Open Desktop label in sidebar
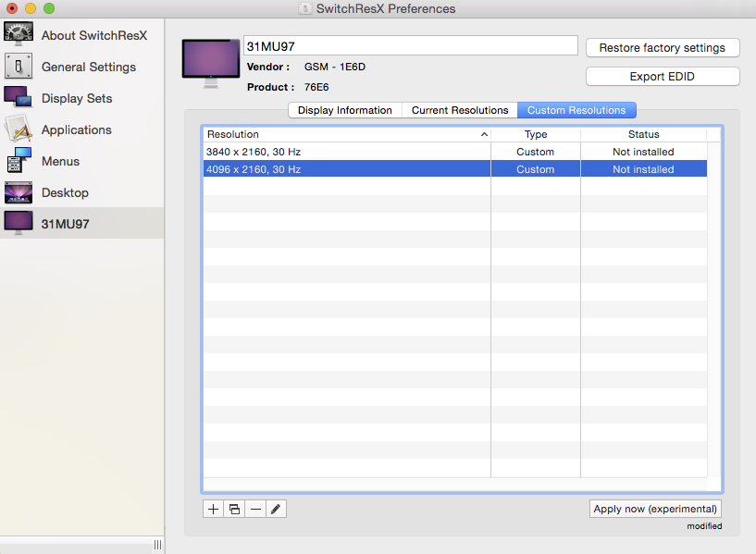756x554 pixels. click(x=65, y=192)
